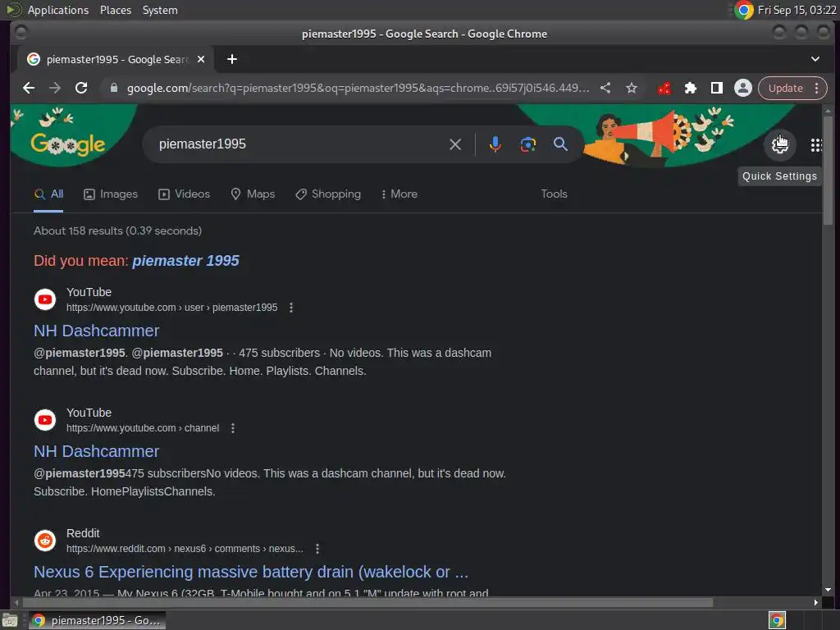Click the YouTube favicon of the first result
The image size is (840, 630).
(x=45, y=299)
